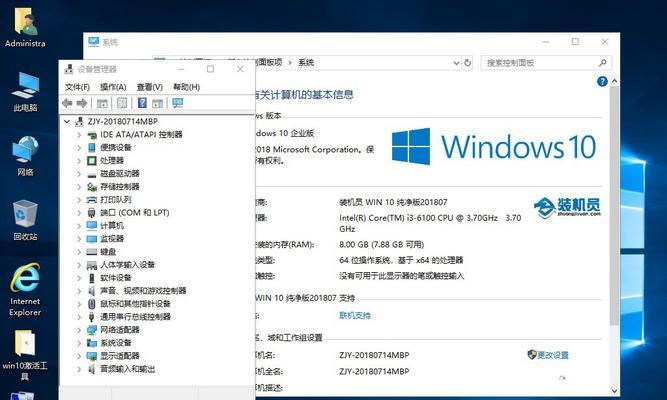Click the 网络适配器 network adapter icon
The width and height of the screenshot is (667, 400).
92,330
